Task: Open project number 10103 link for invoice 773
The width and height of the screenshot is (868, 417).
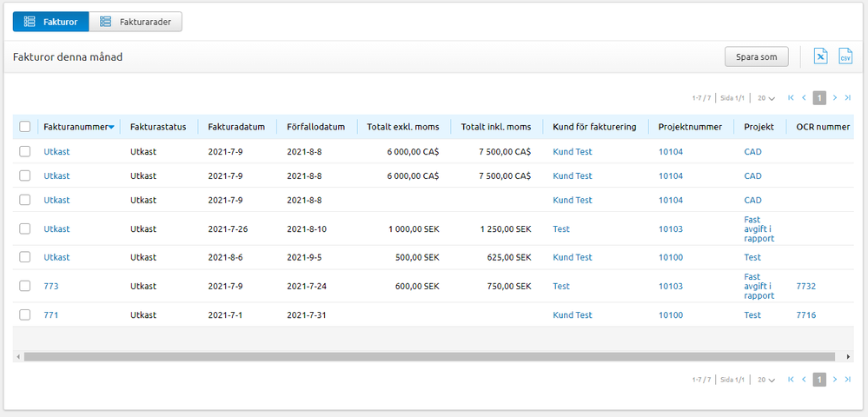Action: (670, 286)
